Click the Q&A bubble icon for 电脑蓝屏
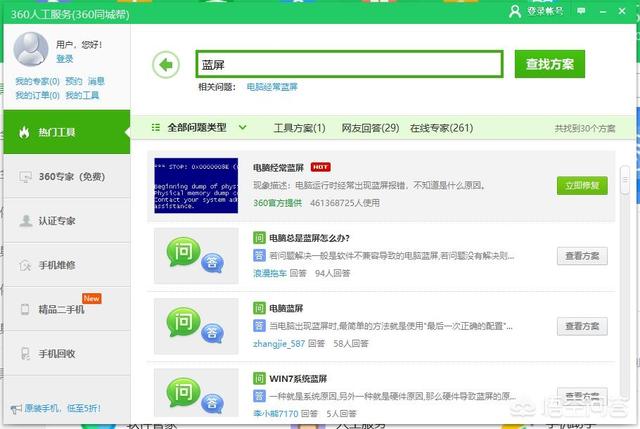 196,325
